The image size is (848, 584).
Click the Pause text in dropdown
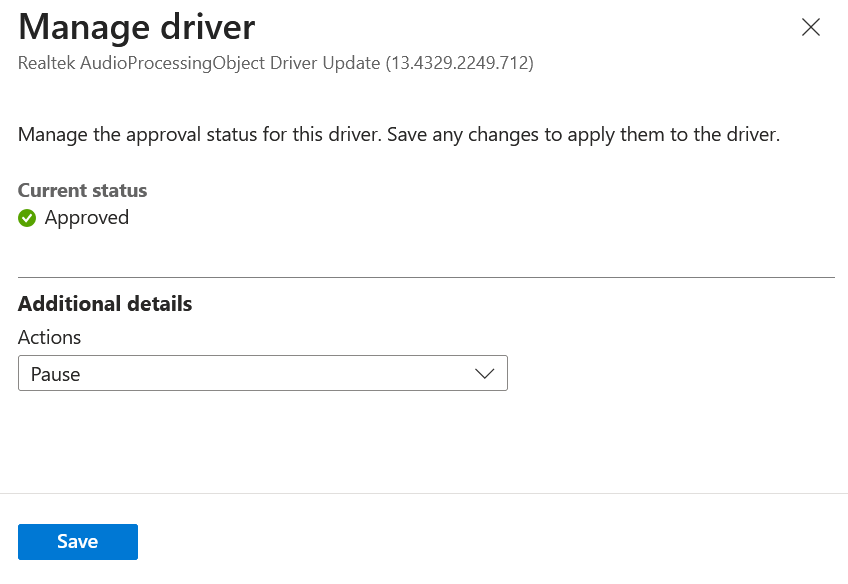pyautogui.click(x=55, y=374)
